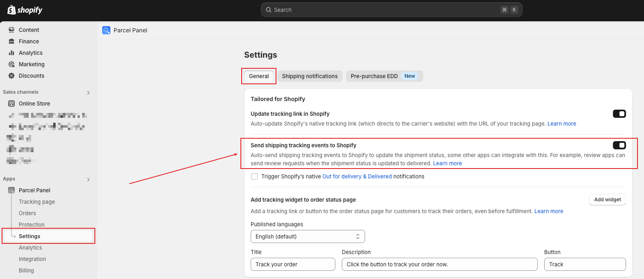Click the top Search bar
The height and width of the screenshot is (279, 644).
point(391,10)
